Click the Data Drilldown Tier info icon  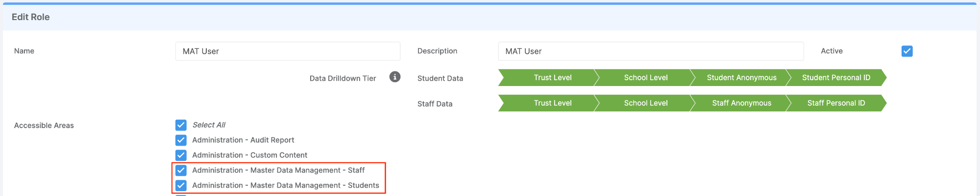pyautogui.click(x=395, y=77)
